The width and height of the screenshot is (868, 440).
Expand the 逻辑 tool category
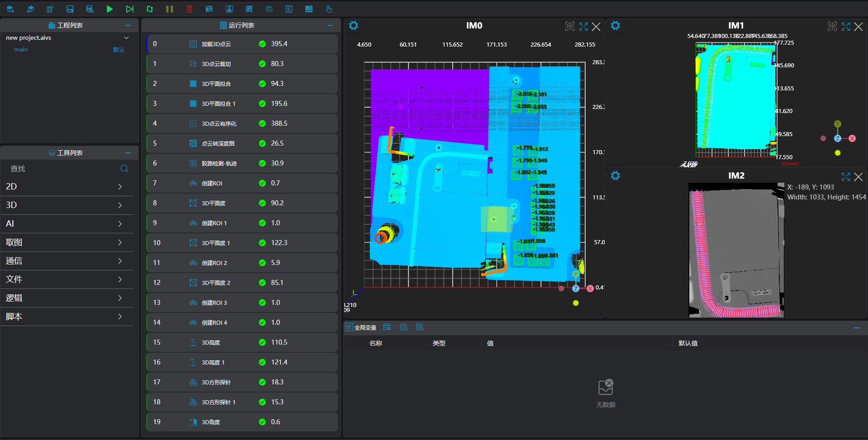[x=120, y=298]
